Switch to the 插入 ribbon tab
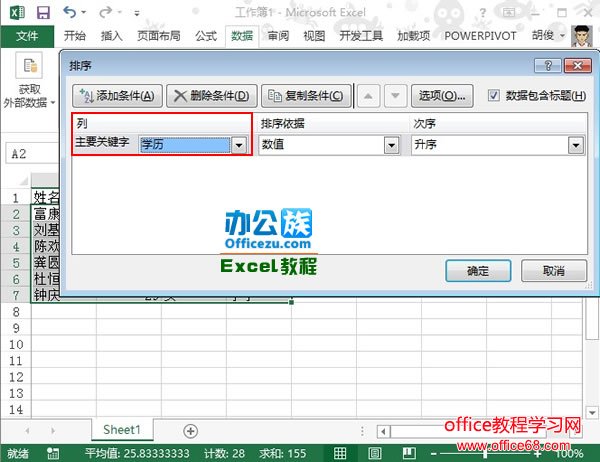Screen dimensions: 600x462 (111, 36)
